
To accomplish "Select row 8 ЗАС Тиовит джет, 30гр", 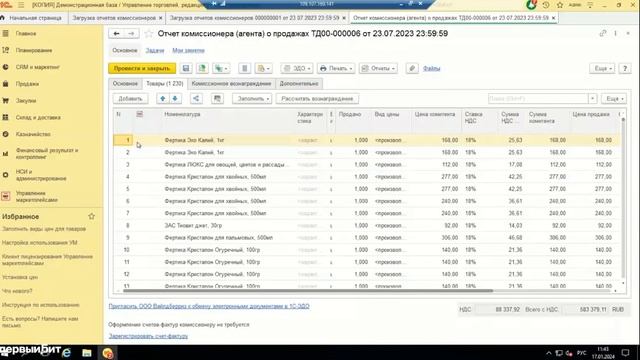I will pyautogui.click(x=367, y=225).
